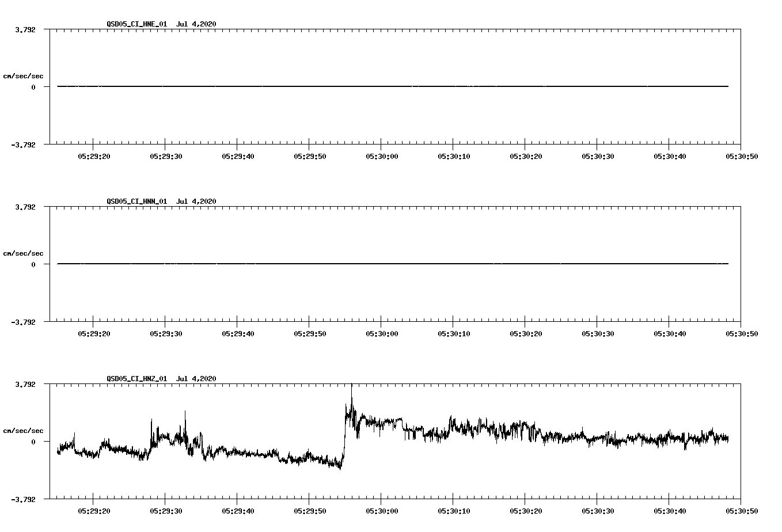Click the cm/sec/sec unit label on HNZ plot
782x532 pixels.
coord(23,431)
